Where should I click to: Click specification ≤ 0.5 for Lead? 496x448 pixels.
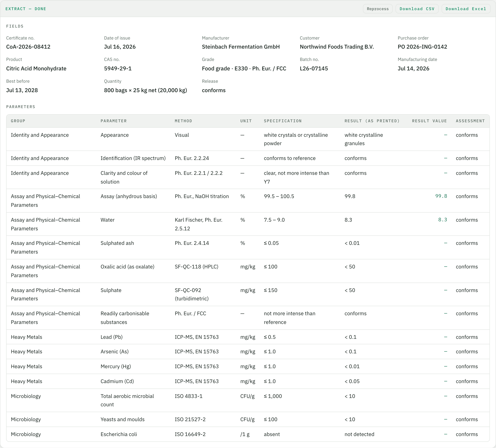point(270,337)
